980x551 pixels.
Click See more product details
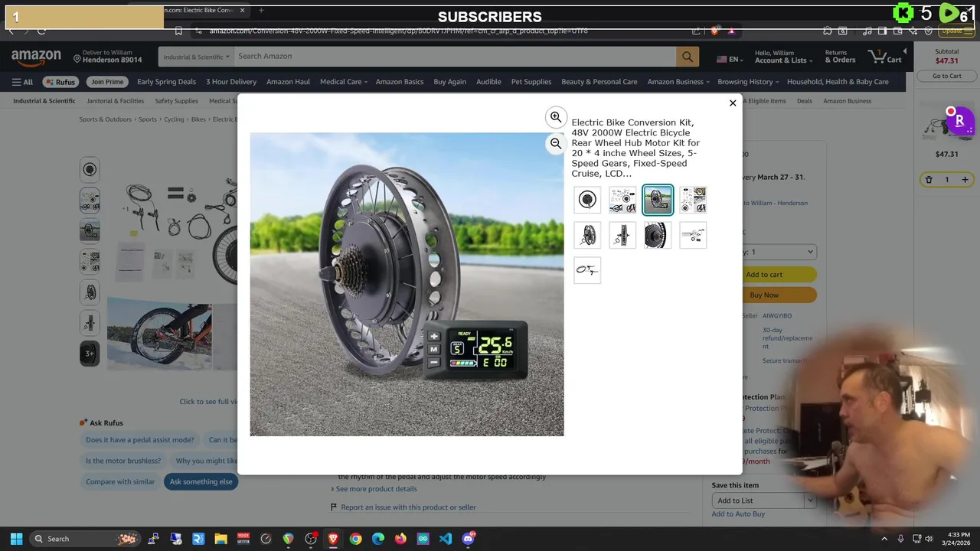point(376,489)
